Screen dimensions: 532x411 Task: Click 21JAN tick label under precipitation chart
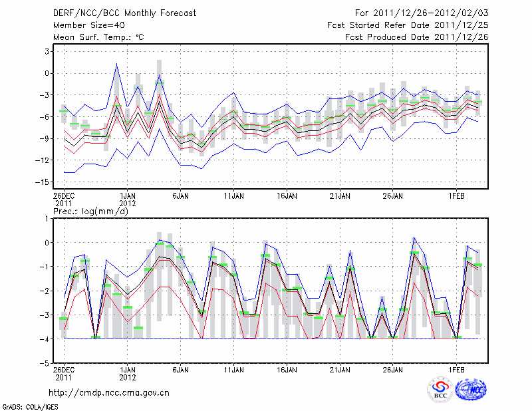(x=339, y=368)
